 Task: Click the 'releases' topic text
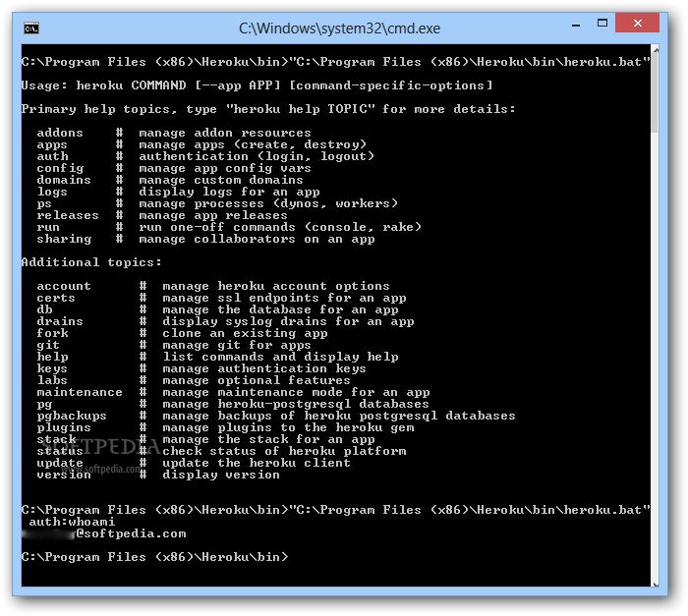pos(68,215)
